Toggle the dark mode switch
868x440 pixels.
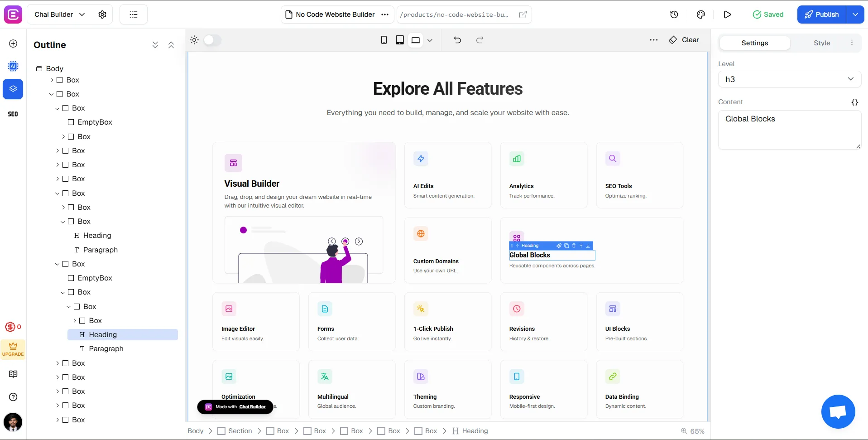[x=212, y=40]
